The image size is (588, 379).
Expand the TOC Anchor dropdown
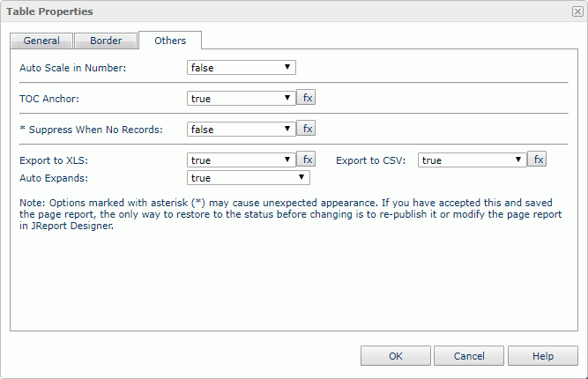[x=242, y=98]
